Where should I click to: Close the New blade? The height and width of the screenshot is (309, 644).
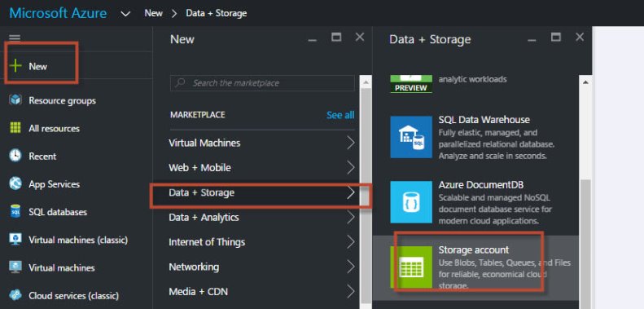pos(360,38)
